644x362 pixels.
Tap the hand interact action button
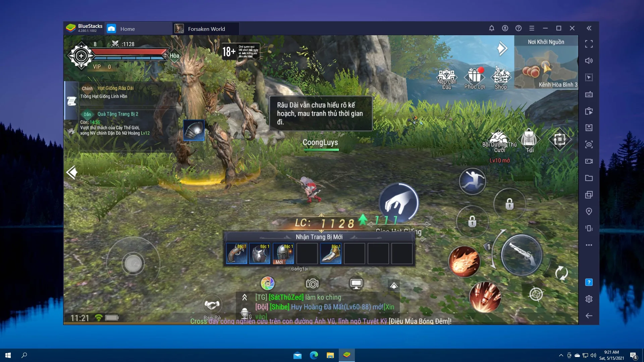[x=398, y=203]
